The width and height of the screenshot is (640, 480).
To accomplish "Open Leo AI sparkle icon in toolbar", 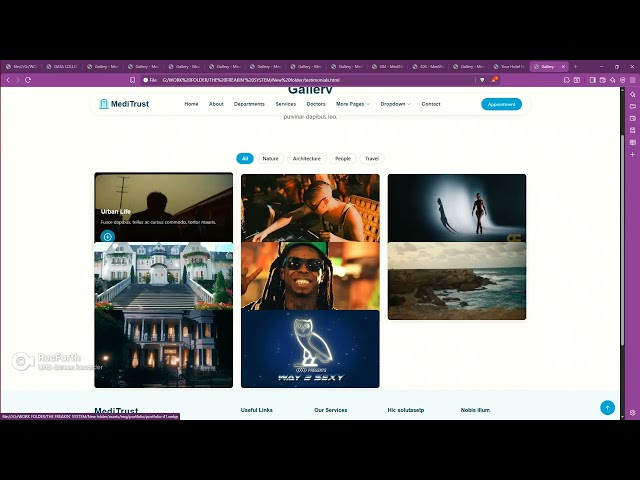I will pyautogui.click(x=613, y=80).
